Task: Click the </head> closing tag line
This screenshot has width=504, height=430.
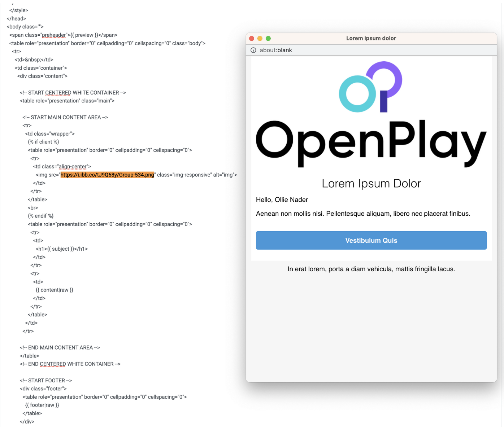Action: click(x=16, y=18)
